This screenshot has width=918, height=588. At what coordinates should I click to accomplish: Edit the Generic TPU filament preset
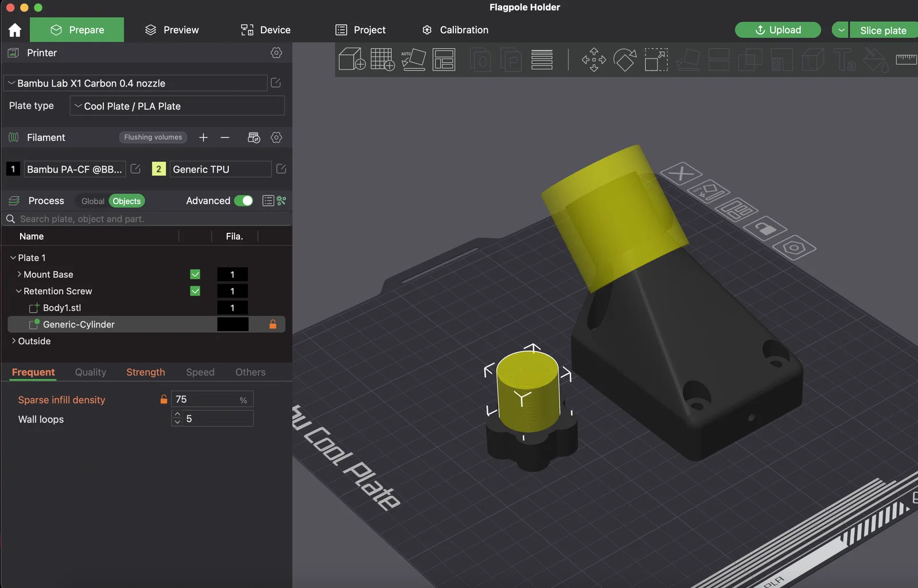pyautogui.click(x=281, y=169)
